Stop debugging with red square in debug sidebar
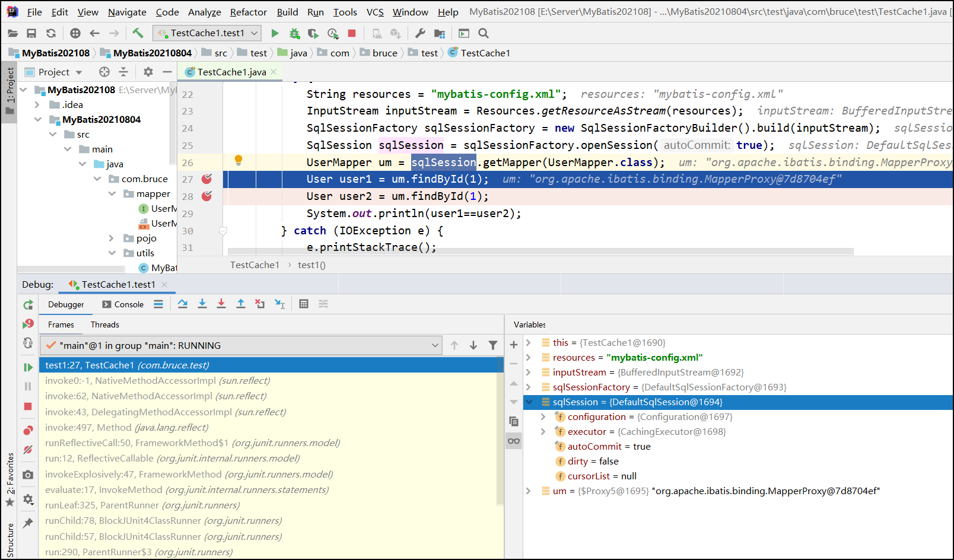The width and height of the screenshot is (954, 560). click(28, 406)
